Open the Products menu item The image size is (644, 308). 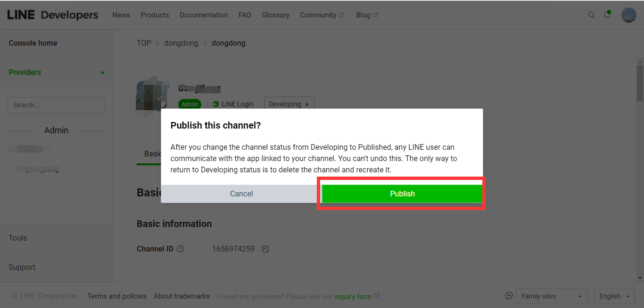coord(155,15)
